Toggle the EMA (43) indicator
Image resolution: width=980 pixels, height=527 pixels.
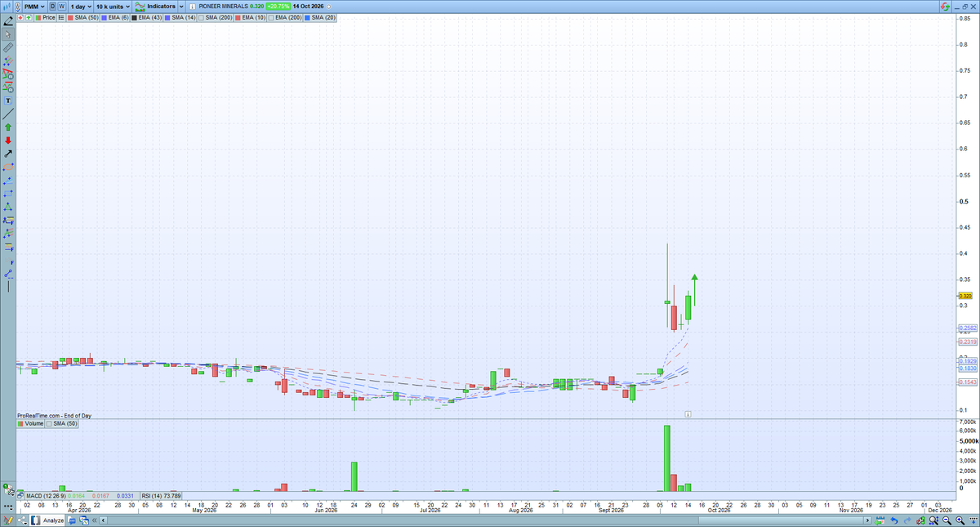[x=146, y=17]
